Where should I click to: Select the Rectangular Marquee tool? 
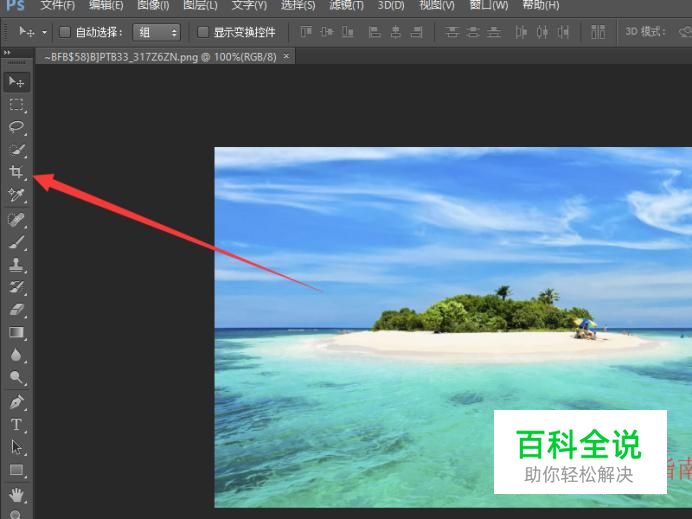tap(16, 105)
